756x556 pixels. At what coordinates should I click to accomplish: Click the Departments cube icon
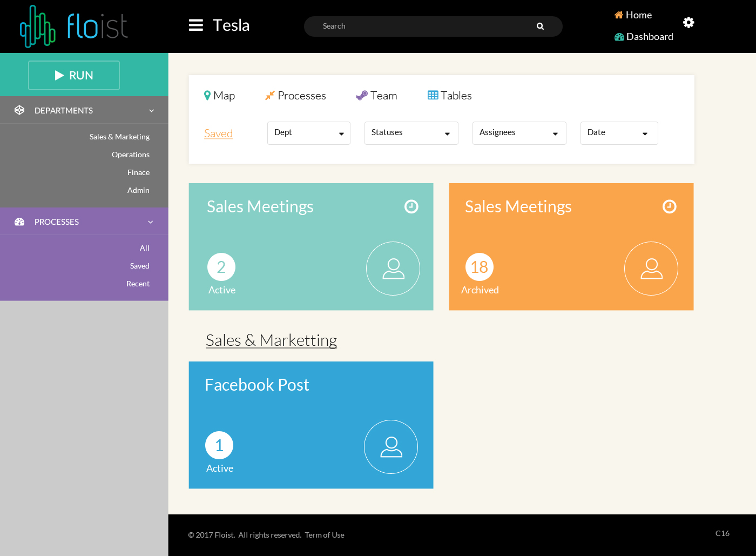[x=19, y=110]
